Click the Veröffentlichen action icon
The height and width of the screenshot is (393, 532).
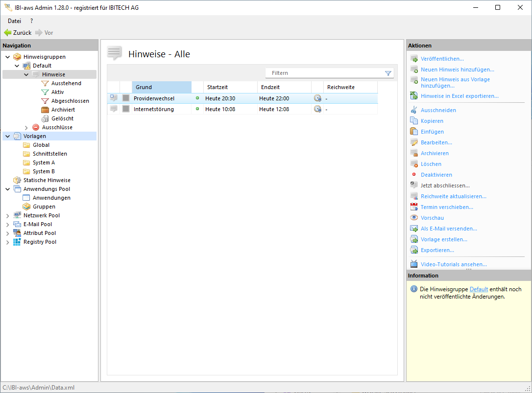pyautogui.click(x=414, y=59)
